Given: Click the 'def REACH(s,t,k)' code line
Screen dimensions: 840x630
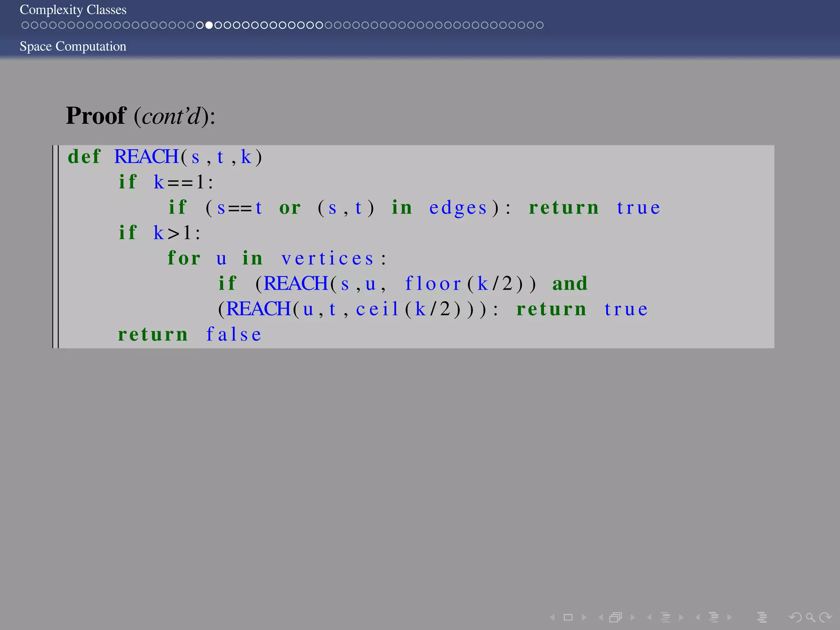Looking at the screenshot, I should [165, 157].
